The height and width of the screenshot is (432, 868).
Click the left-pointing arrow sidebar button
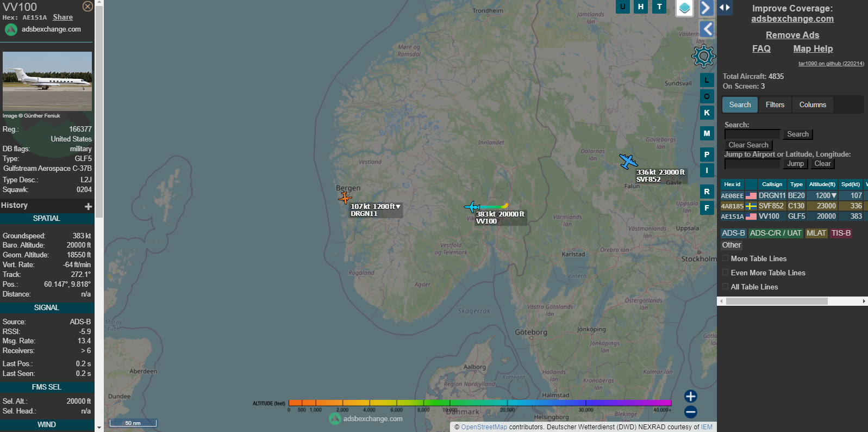(x=706, y=29)
